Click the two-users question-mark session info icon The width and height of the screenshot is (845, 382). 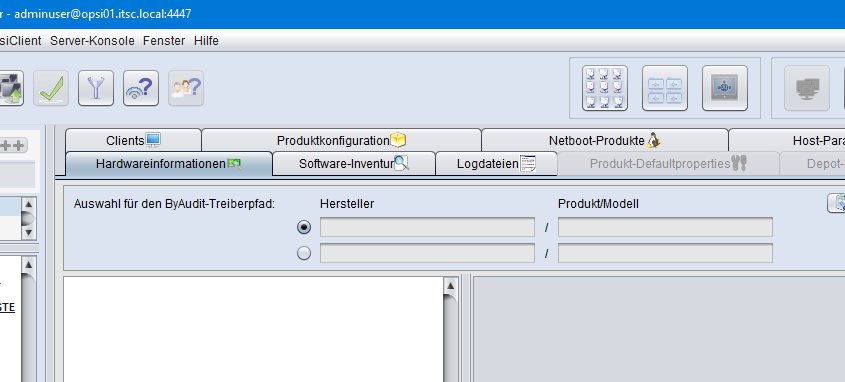(x=186, y=88)
